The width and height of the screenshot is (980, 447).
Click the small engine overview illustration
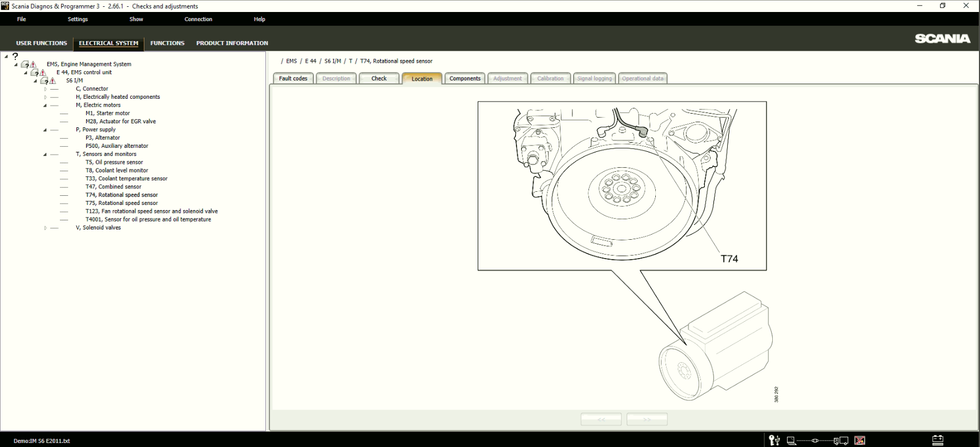click(716, 345)
